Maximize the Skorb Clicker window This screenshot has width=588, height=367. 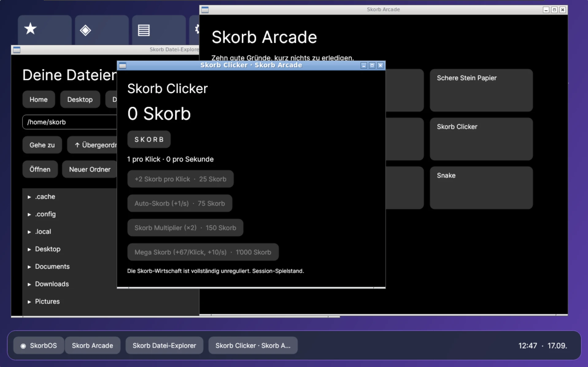click(x=372, y=65)
